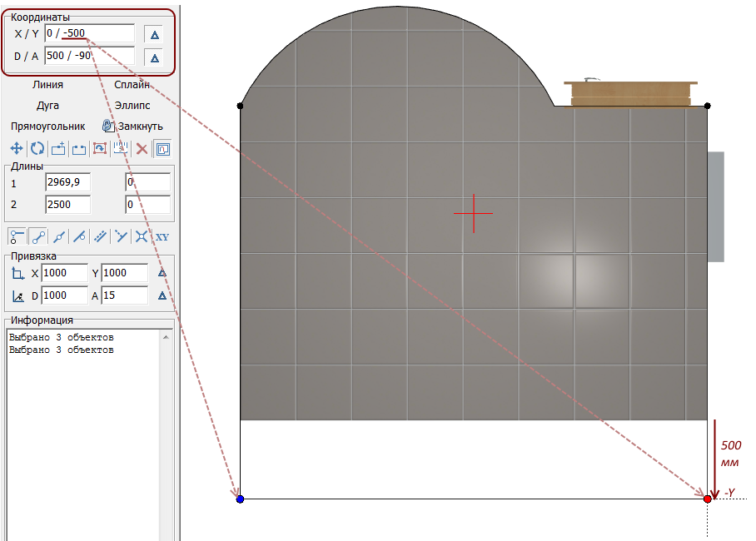The width and height of the screenshot is (756, 541).
Task: Toggle the intersection snap icon
Action: [x=142, y=236]
